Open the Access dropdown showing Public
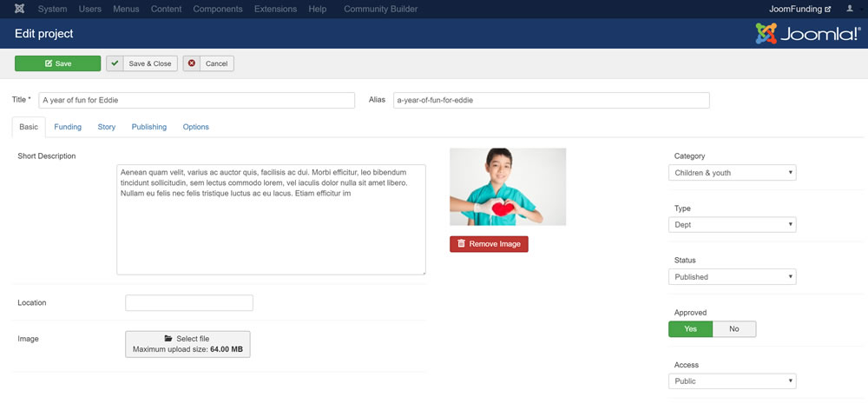Screen dimensions: 868x417 733,381
